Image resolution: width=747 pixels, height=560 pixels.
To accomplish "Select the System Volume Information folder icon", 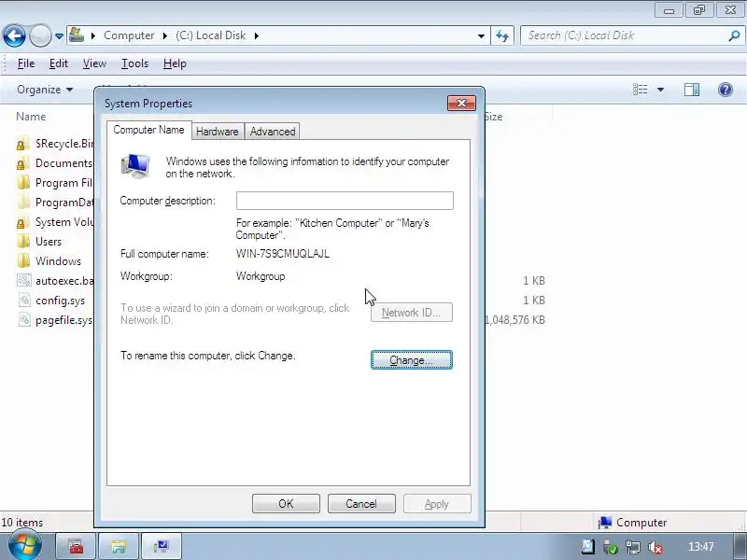I will (22, 222).
